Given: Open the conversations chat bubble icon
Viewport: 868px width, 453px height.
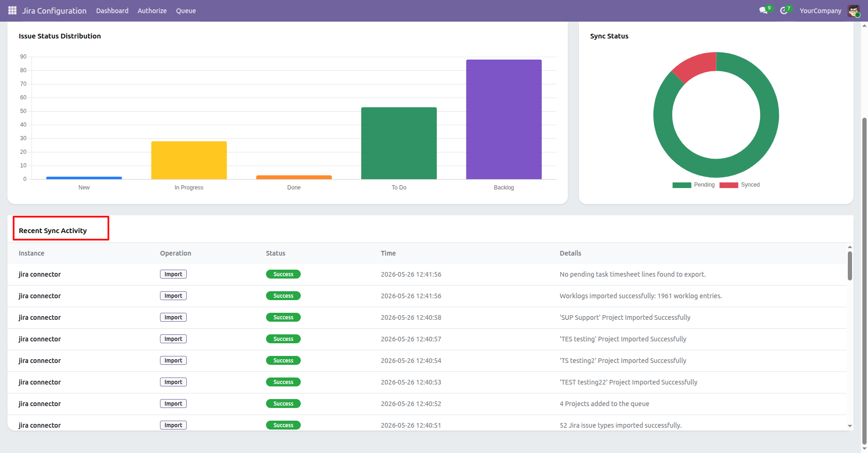Looking at the screenshot, I should point(763,10).
